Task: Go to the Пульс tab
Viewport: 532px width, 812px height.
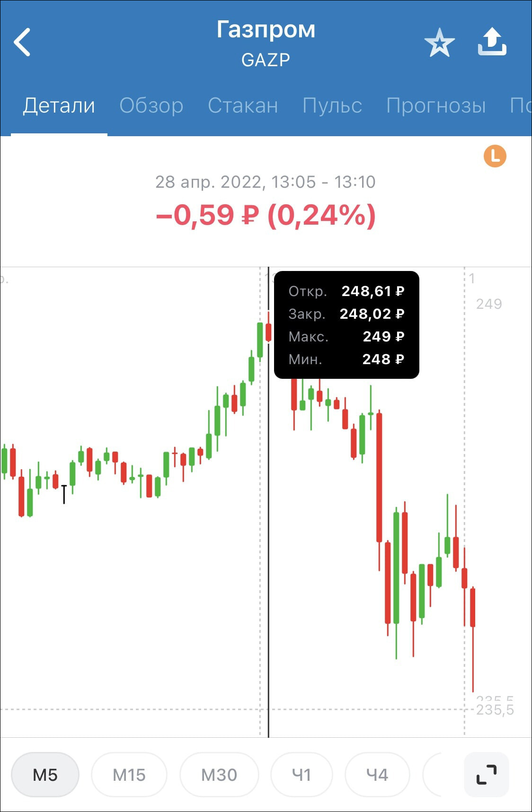Action: tap(332, 105)
